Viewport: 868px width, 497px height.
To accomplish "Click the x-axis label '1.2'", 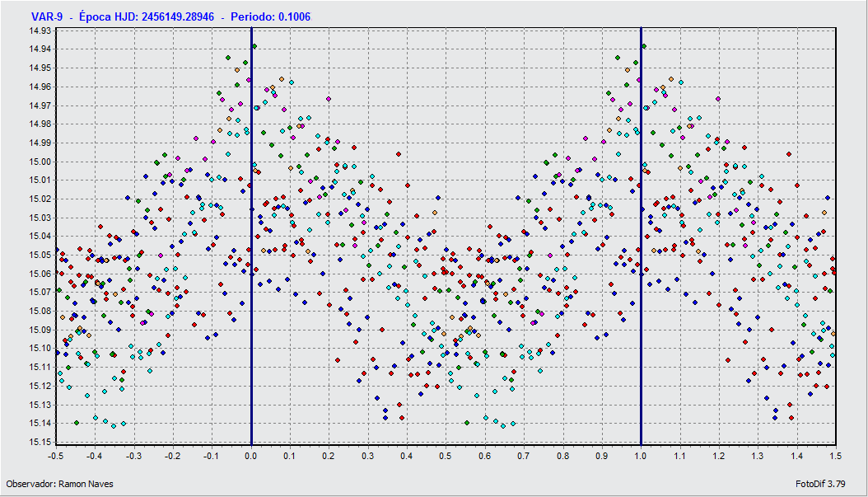I will pos(719,456).
